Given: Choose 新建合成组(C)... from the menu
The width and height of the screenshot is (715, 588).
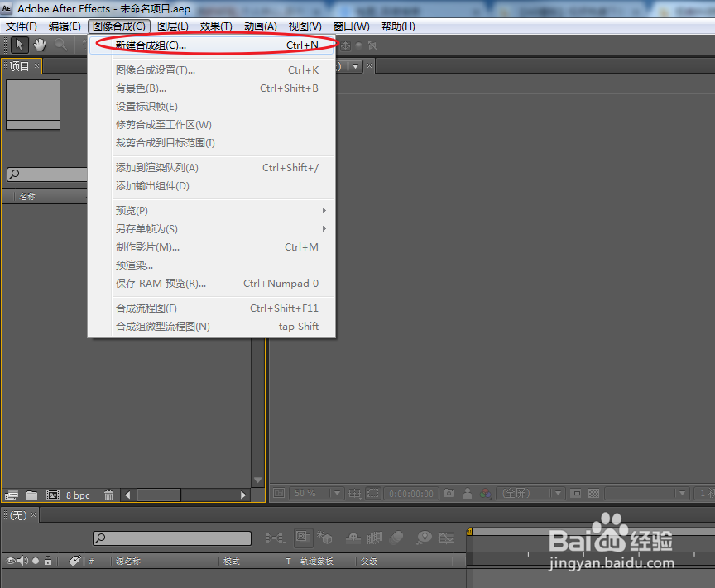Looking at the screenshot, I should pyautogui.click(x=211, y=45).
